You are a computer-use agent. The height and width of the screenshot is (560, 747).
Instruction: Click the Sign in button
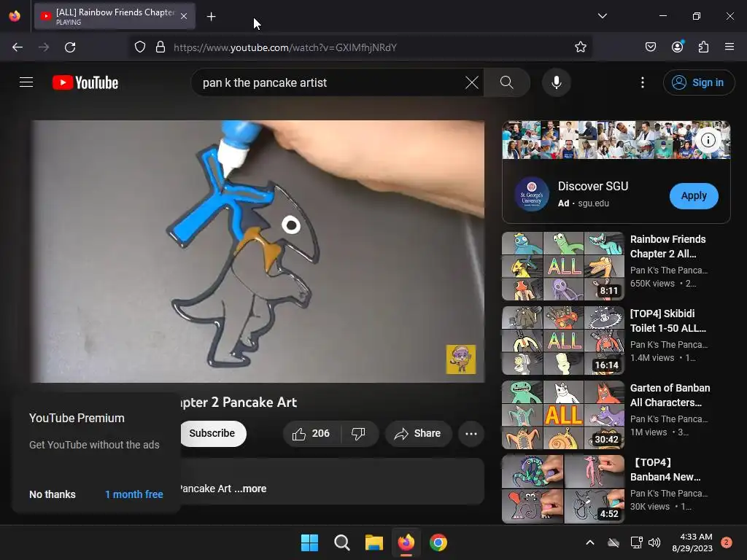pos(698,82)
